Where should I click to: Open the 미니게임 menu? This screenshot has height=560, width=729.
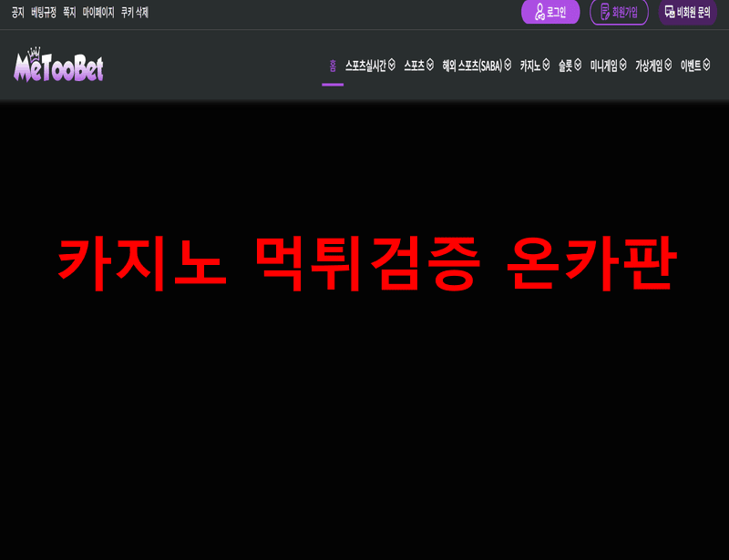click(603, 66)
